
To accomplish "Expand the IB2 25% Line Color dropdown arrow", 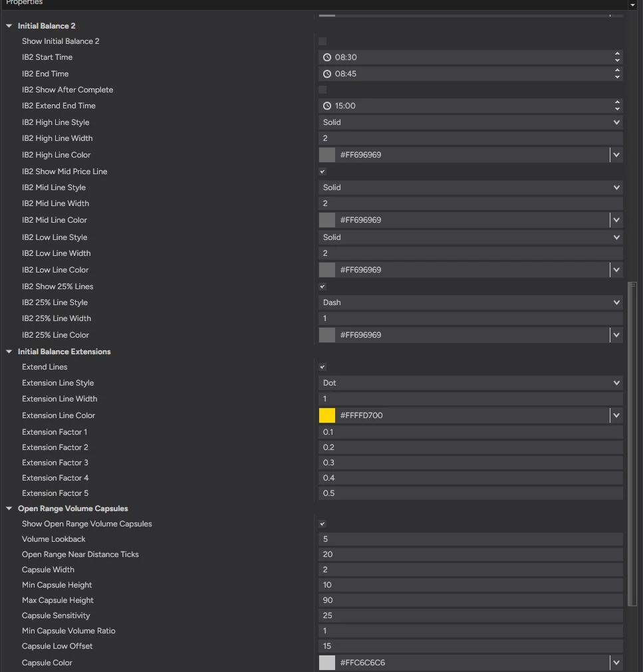I will 616,335.
